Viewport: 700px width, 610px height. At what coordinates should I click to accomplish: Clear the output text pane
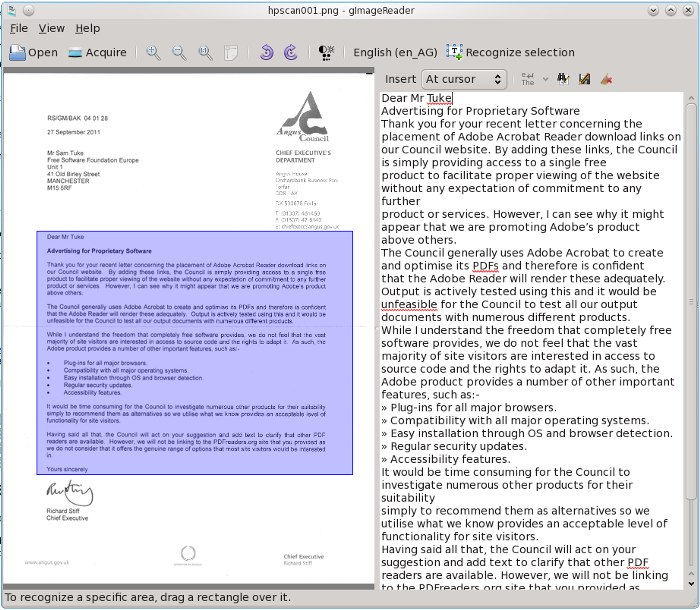point(606,79)
